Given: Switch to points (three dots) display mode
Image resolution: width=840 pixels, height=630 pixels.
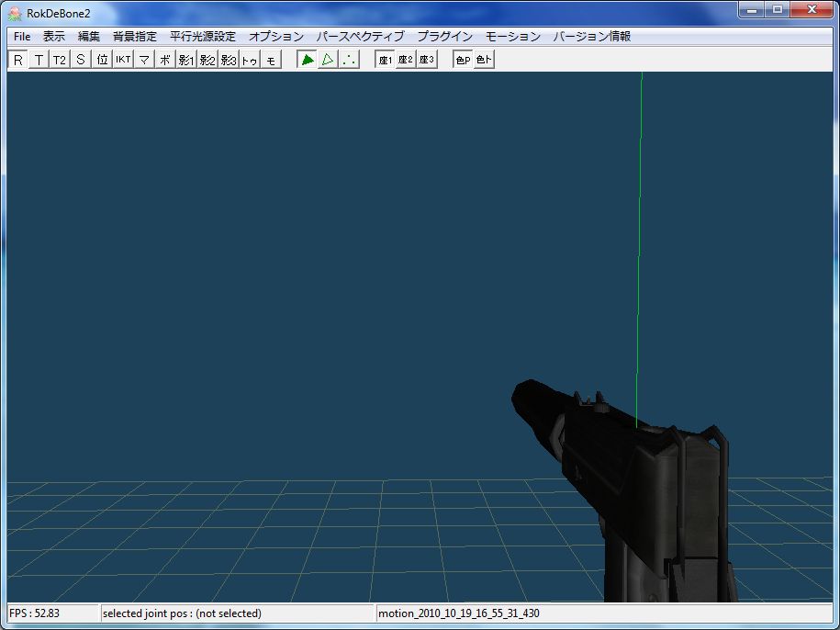Looking at the screenshot, I should tap(349, 60).
